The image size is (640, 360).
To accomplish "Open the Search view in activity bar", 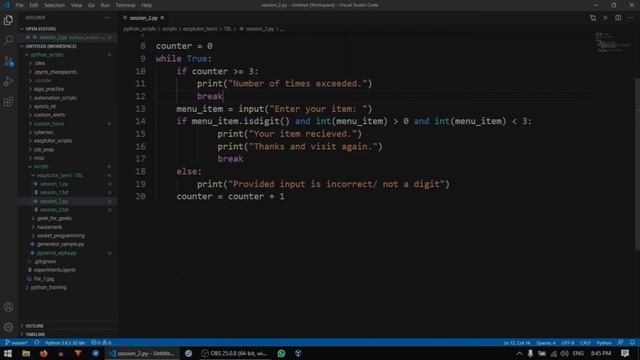I will [8, 40].
